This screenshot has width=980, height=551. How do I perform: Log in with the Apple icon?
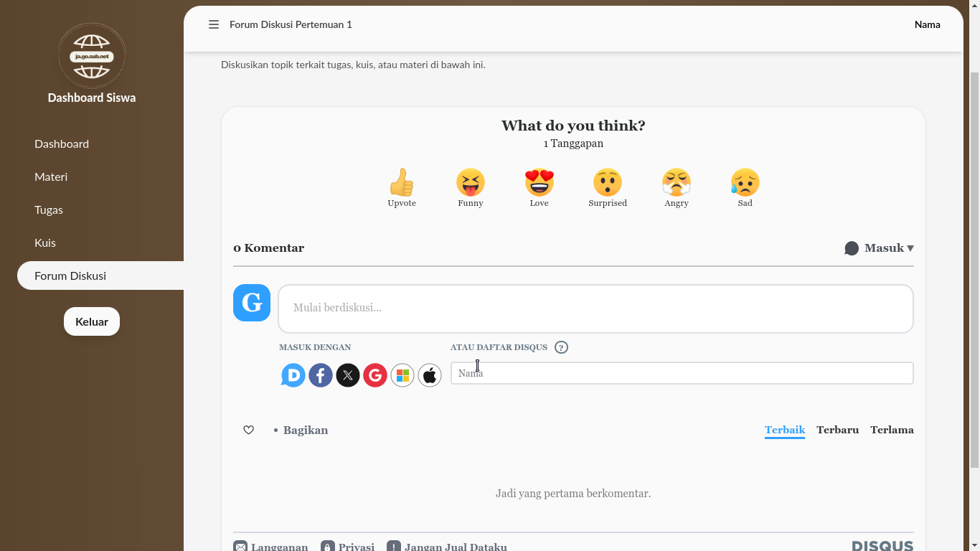[x=430, y=375]
